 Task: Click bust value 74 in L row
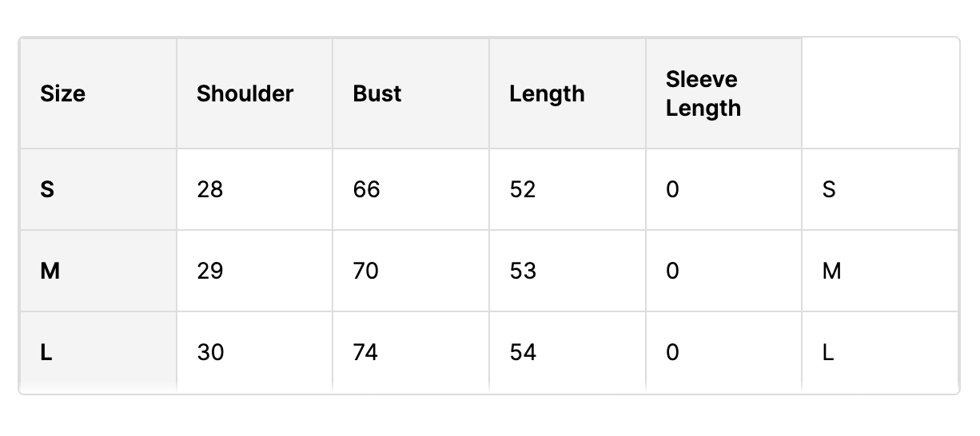pyautogui.click(x=365, y=353)
